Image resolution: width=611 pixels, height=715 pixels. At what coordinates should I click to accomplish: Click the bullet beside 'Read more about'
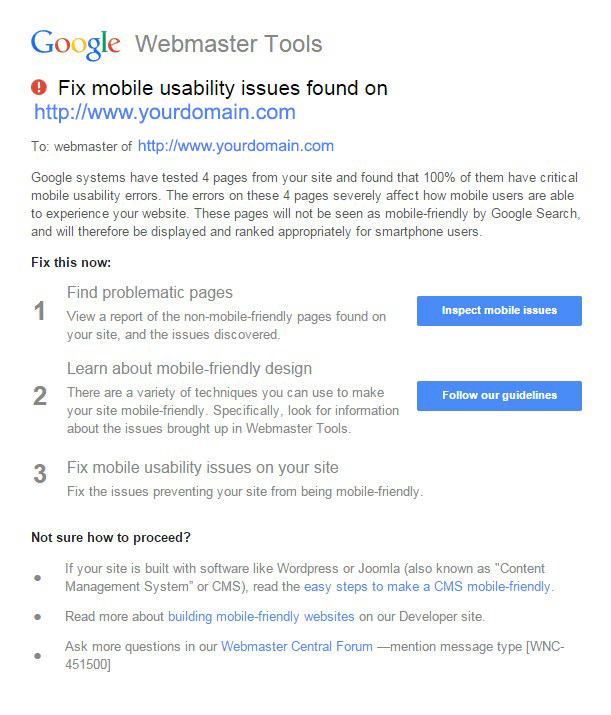tap(38, 617)
